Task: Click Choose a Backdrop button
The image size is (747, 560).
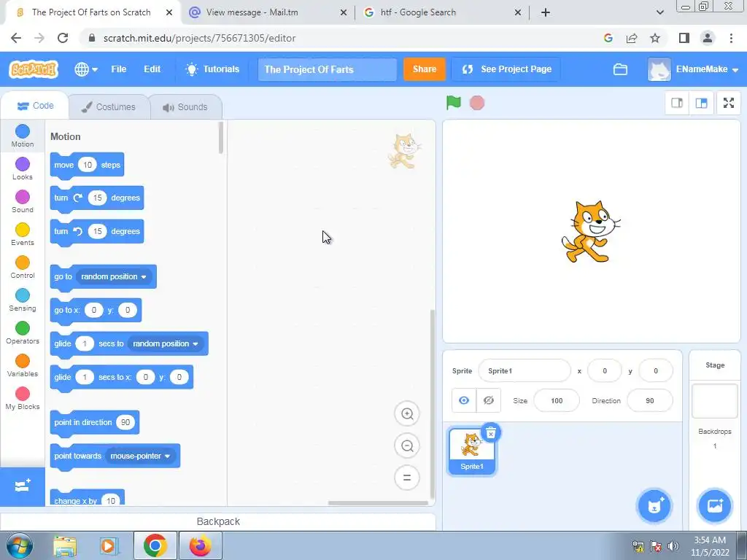Action: coord(715,506)
